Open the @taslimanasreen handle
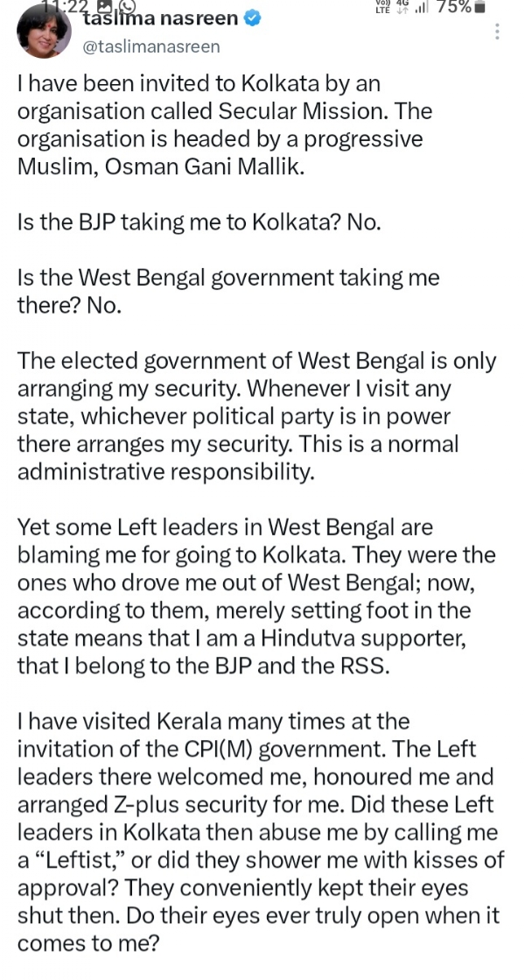525x980 pixels. pyautogui.click(x=151, y=47)
